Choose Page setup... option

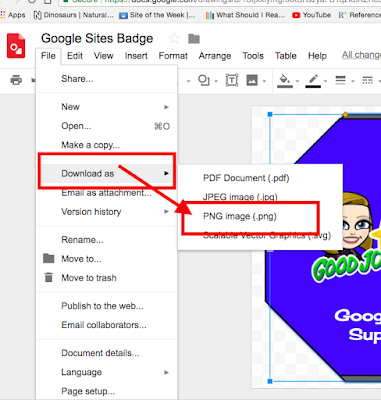pos(106,391)
